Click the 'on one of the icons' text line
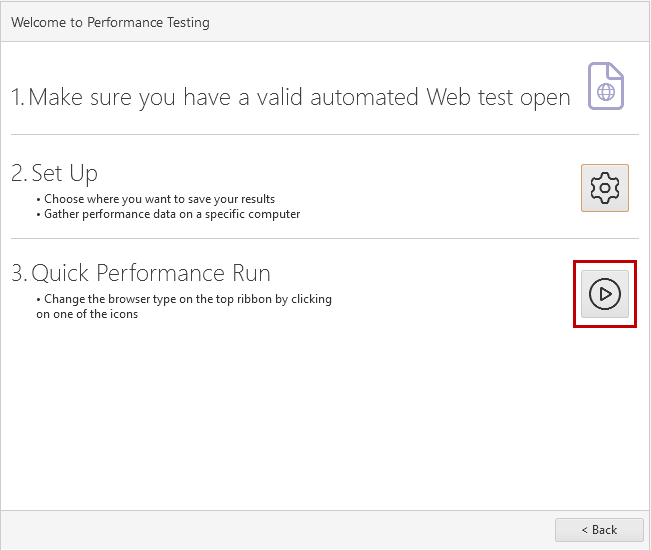The width and height of the screenshot is (651, 550). point(87,314)
